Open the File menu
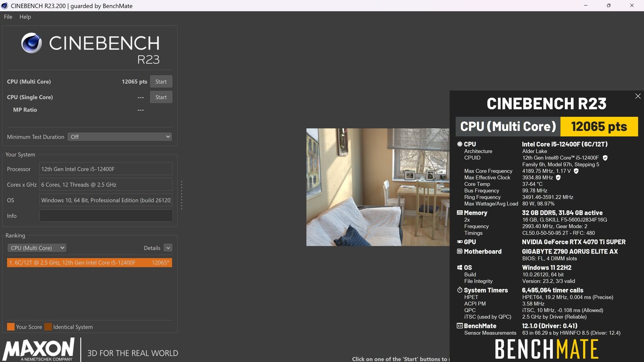 coord(8,16)
